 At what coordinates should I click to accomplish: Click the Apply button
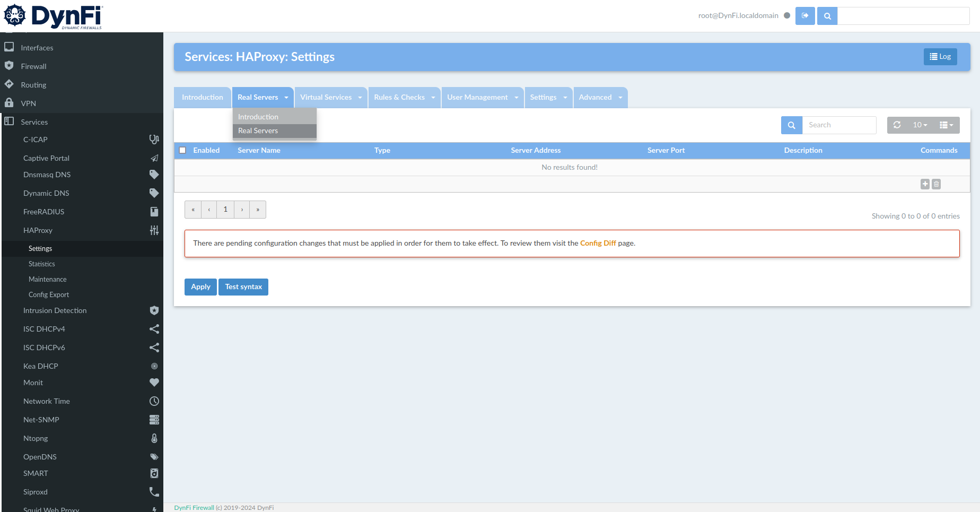click(x=200, y=287)
